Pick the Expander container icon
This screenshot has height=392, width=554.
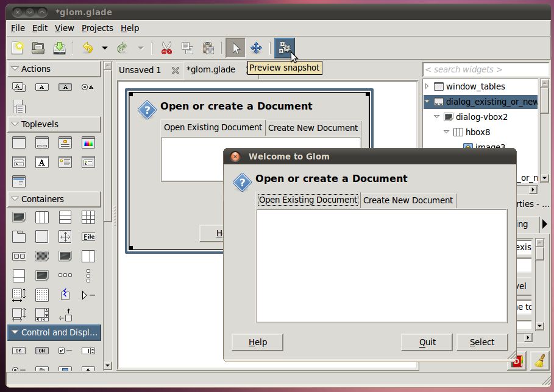pos(88,295)
